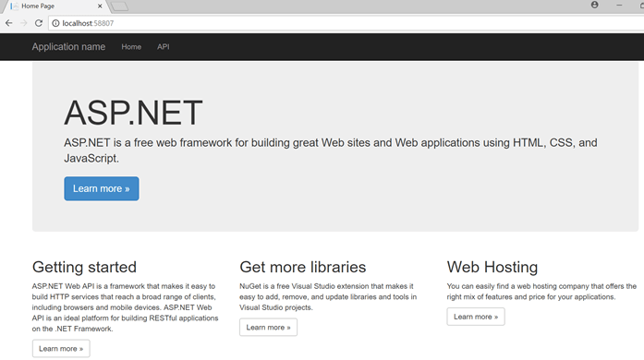The width and height of the screenshot is (644, 360).
Task: Click the paragraph starting 'NuGet is a free'
Action: point(328,297)
